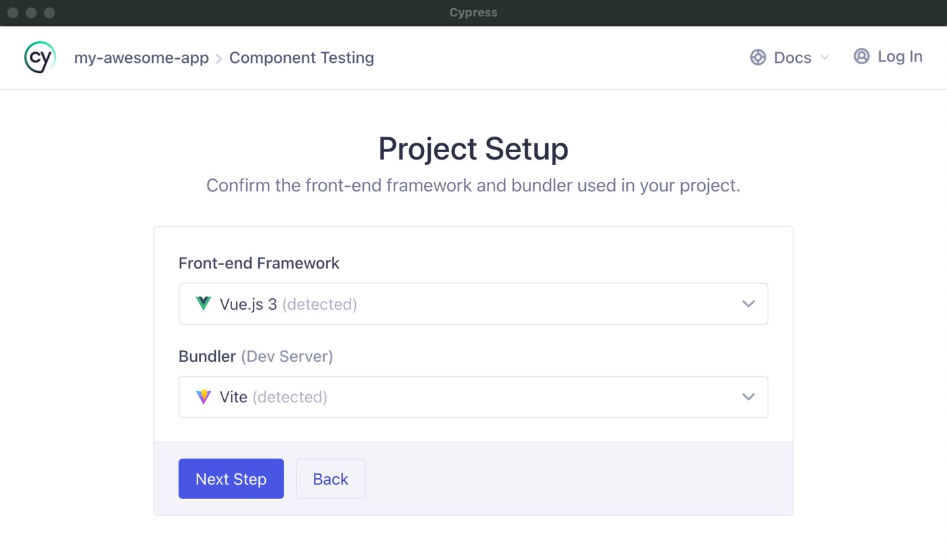Click the Component Testing breadcrumb label
This screenshot has width=947, height=560.
point(302,57)
